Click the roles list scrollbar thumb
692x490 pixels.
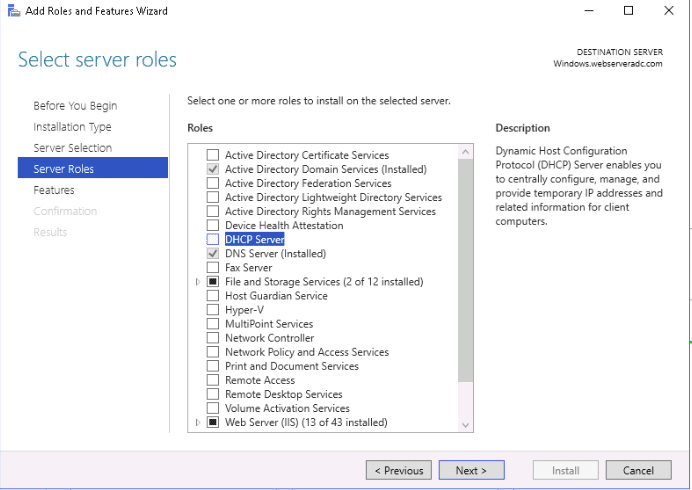465,271
